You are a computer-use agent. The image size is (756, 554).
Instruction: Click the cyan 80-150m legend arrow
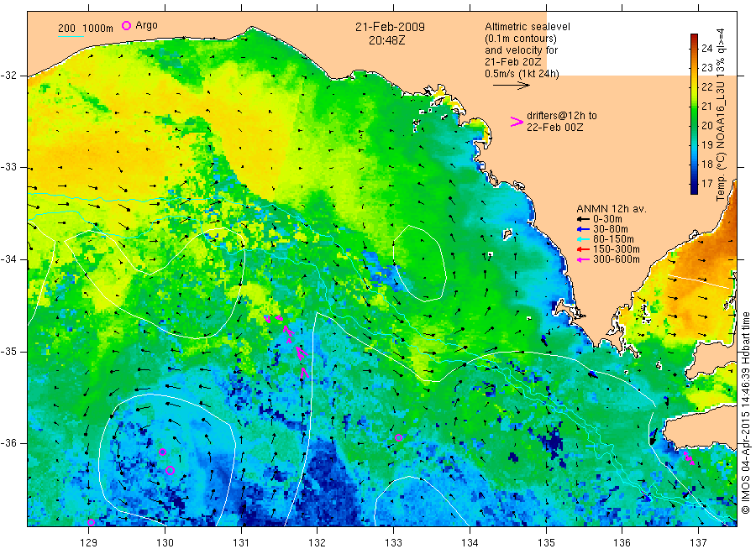click(583, 239)
